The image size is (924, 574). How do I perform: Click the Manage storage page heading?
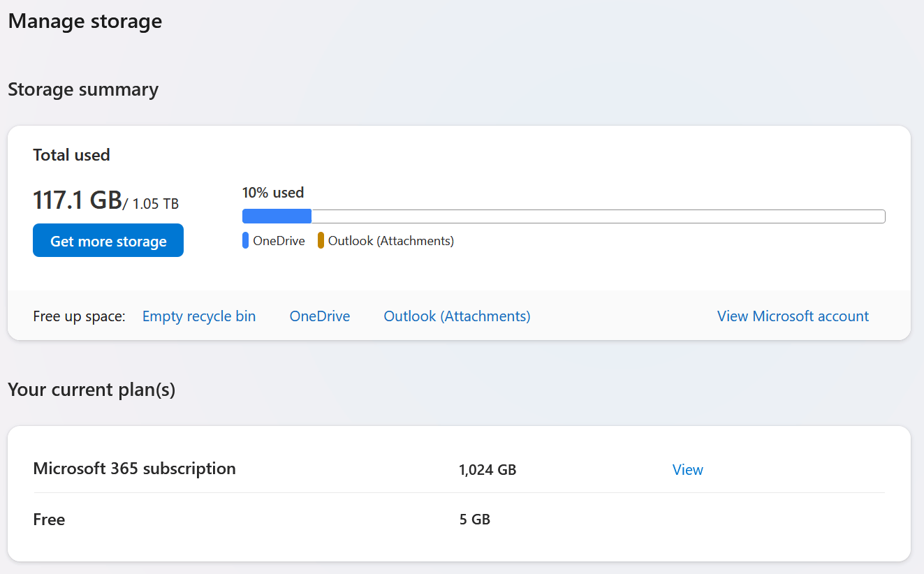click(85, 22)
